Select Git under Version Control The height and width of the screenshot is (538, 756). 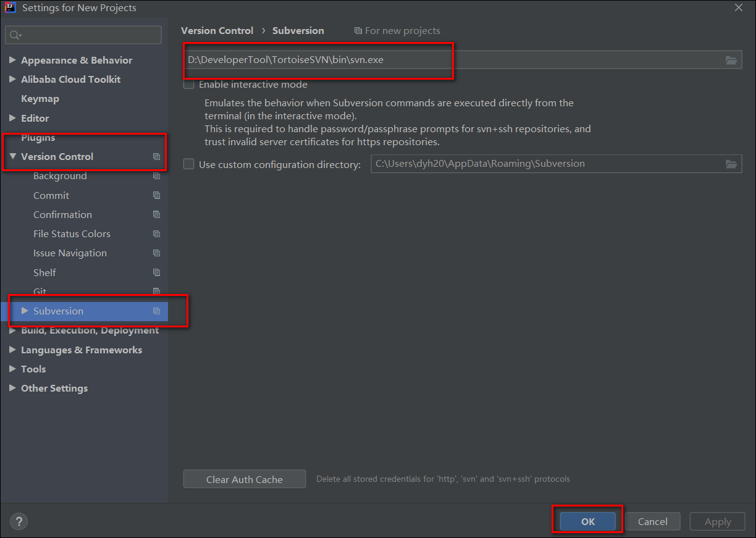[x=40, y=292]
